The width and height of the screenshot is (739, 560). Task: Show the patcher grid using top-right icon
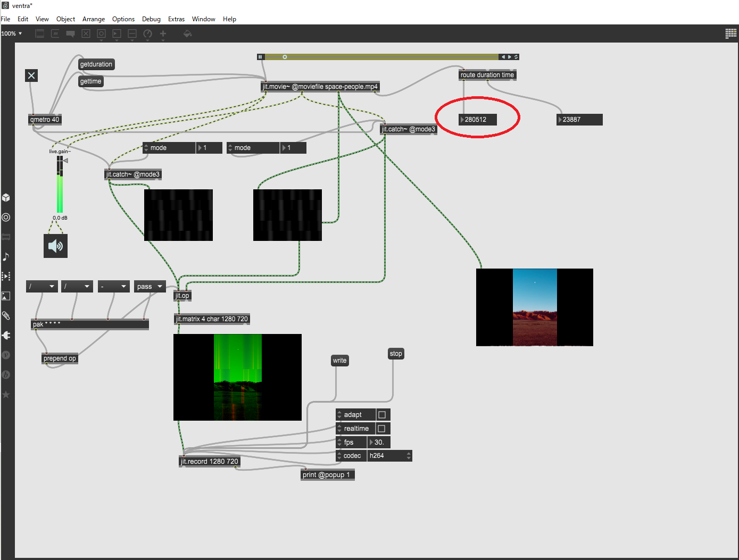point(730,34)
